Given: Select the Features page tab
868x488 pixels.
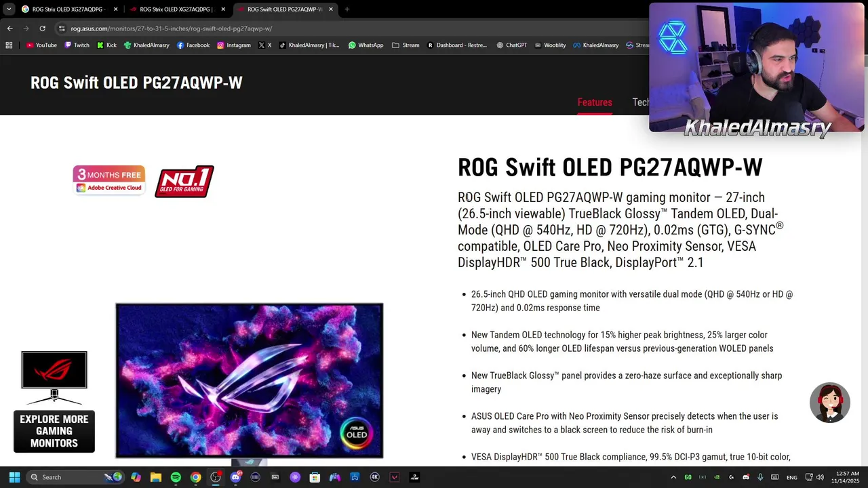Looking at the screenshot, I should [x=595, y=102].
